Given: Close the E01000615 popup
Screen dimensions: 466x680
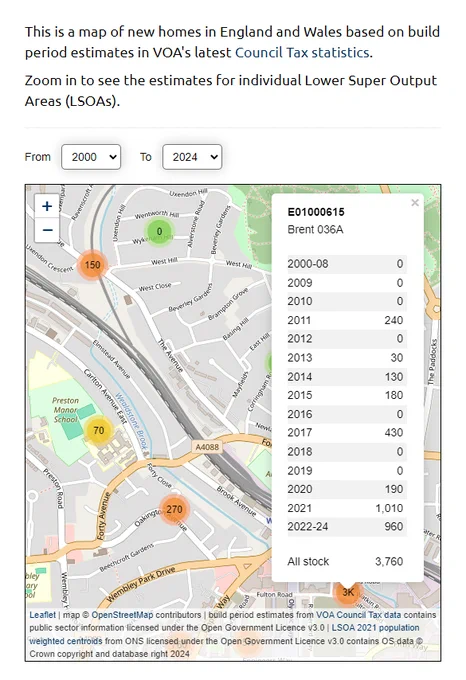Looking at the screenshot, I should pyautogui.click(x=414, y=203).
